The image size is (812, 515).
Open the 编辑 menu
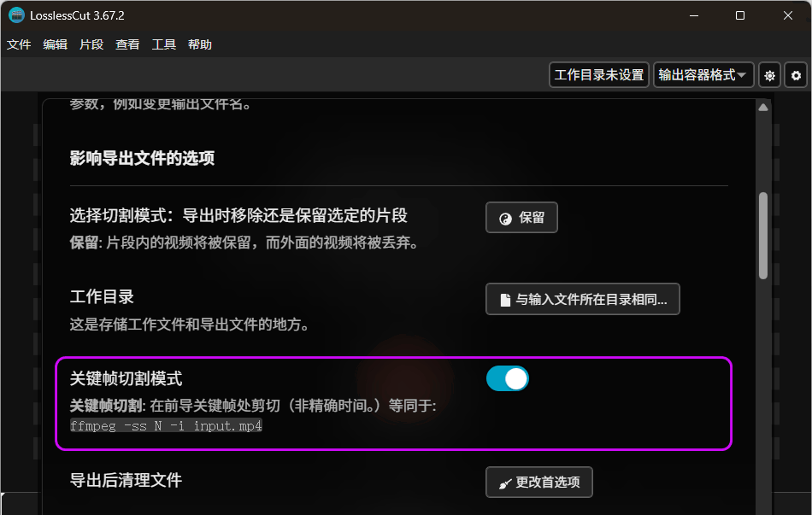click(56, 44)
